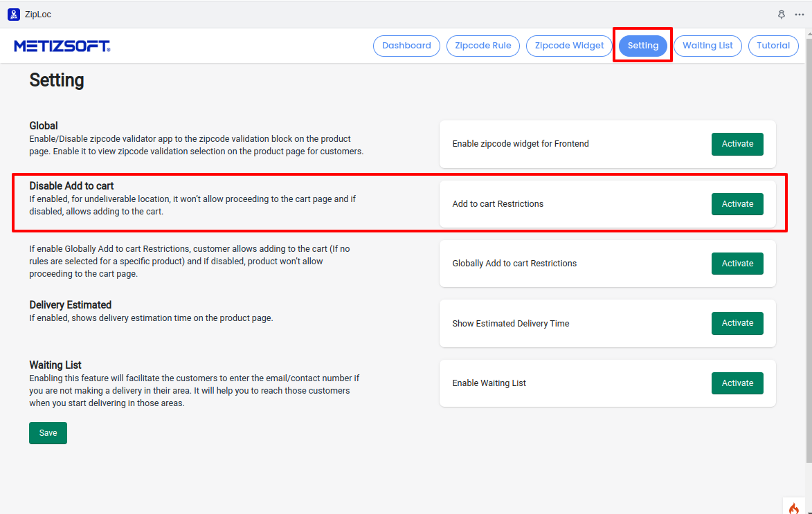Click the flame icon in bottom corner
The height and width of the screenshot is (514, 812).
pos(793,508)
